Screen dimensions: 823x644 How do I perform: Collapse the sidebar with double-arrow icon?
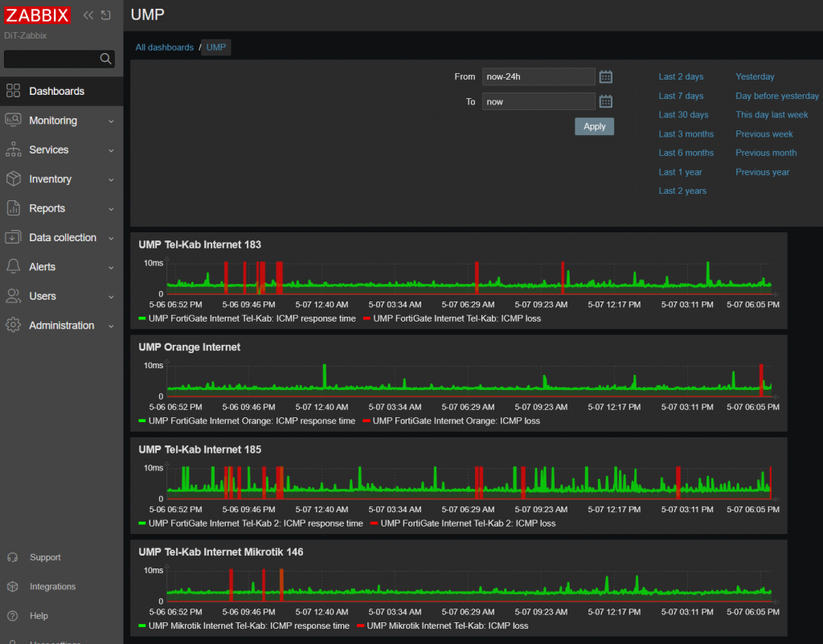[x=88, y=15]
